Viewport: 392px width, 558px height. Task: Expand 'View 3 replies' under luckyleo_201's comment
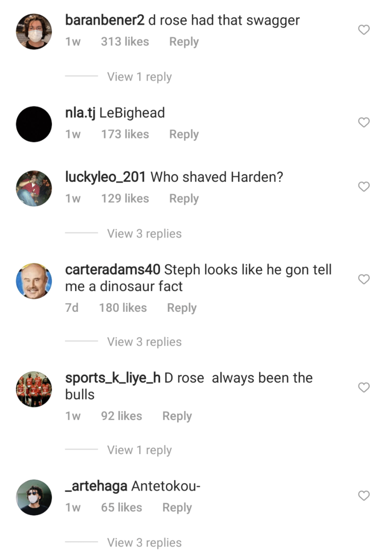point(144,233)
